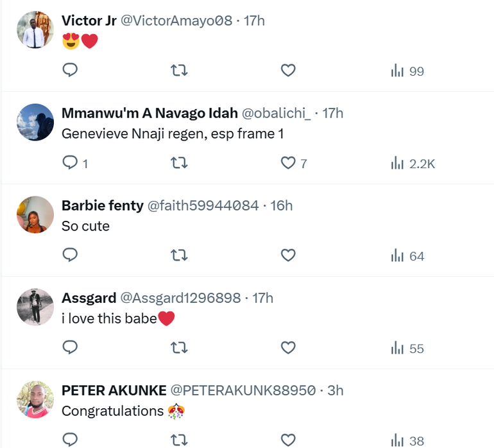Image resolution: width=494 pixels, height=448 pixels.
Task: Open Barbie fenty's 16h timestamp
Action: coord(282,205)
